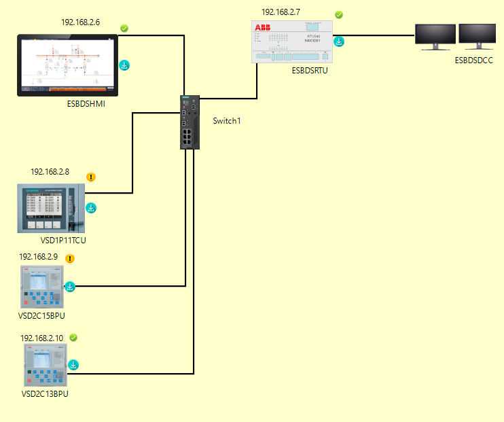
Task: Click the VSD2C13BPU protection unit
Action: click(x=46, y=366)
